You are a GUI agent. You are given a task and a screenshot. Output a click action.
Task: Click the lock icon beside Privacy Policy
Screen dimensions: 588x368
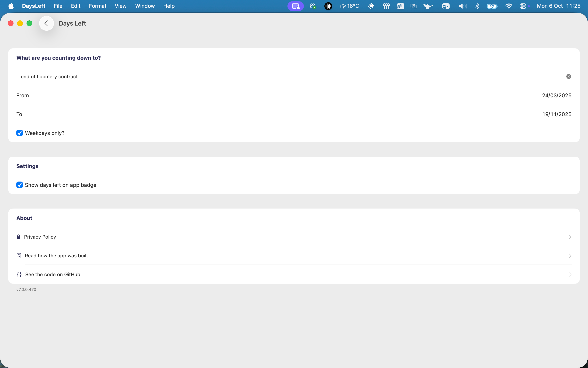18,237
